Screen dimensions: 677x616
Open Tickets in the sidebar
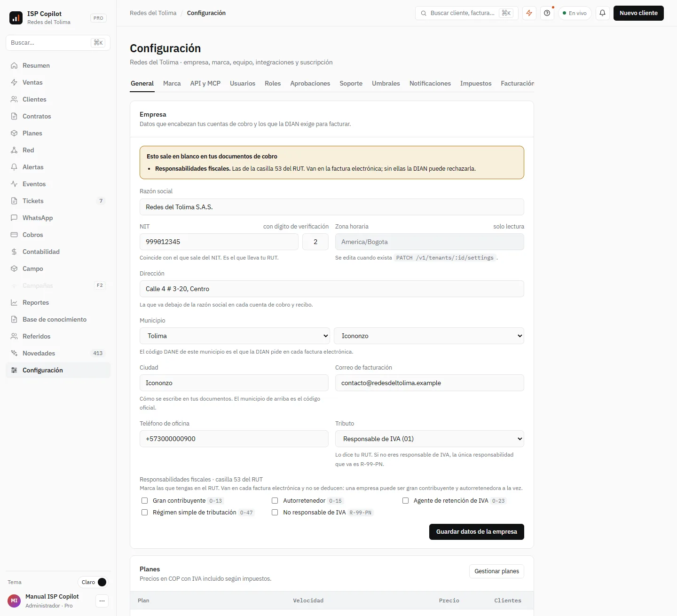tap(58, 201)
